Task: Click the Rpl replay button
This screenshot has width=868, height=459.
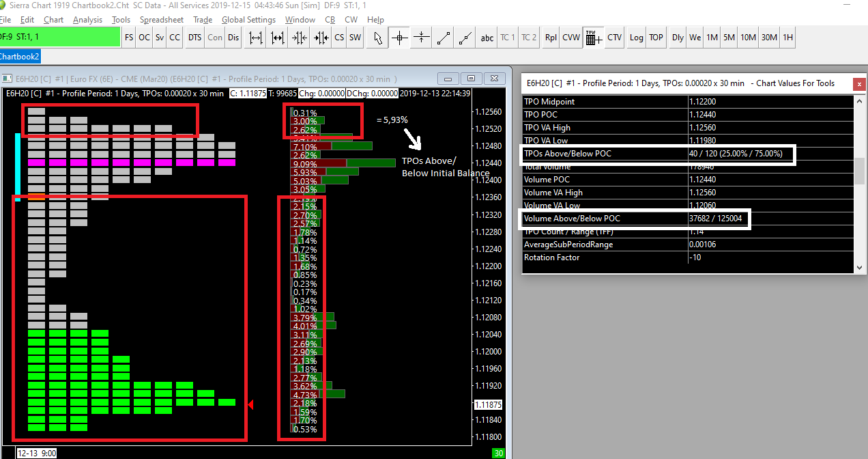Action: coord(551,38)
